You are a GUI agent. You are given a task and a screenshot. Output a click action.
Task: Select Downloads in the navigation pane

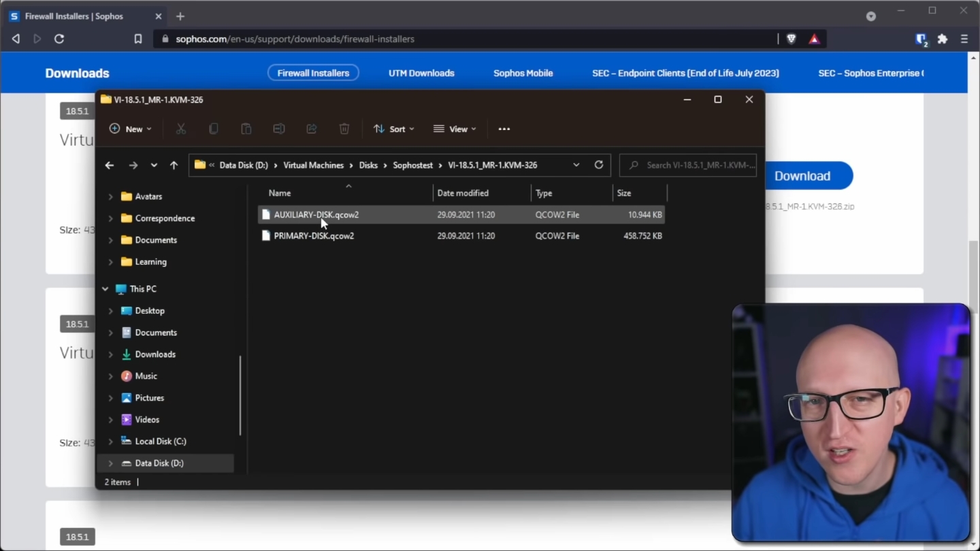(155, 354)
